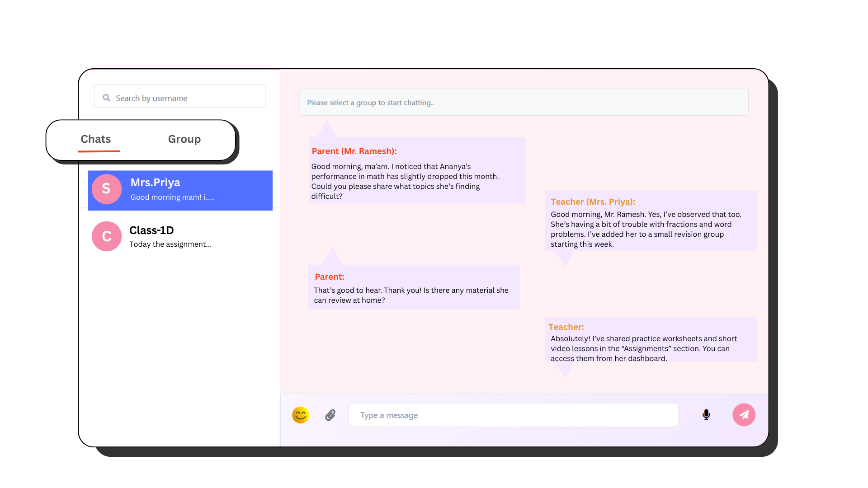
Task: Click the magnifier icon in search box
Action: (x=107, y=98)
